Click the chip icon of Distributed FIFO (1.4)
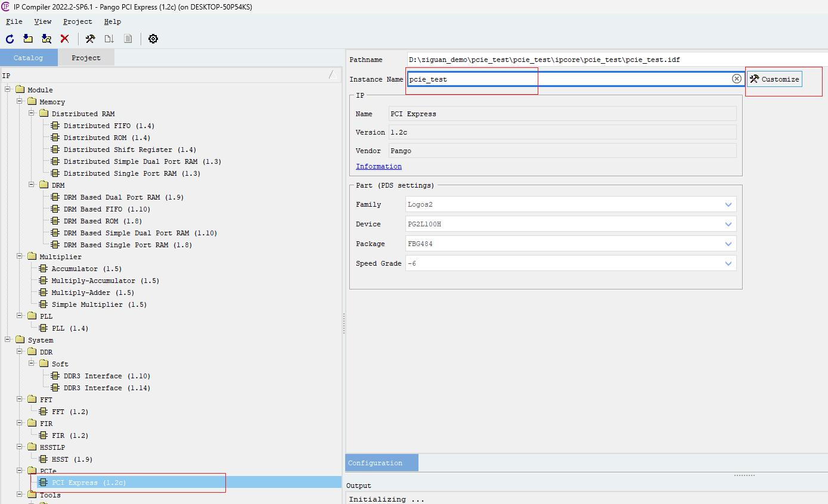The image size is (828, 504). (55, 126)
